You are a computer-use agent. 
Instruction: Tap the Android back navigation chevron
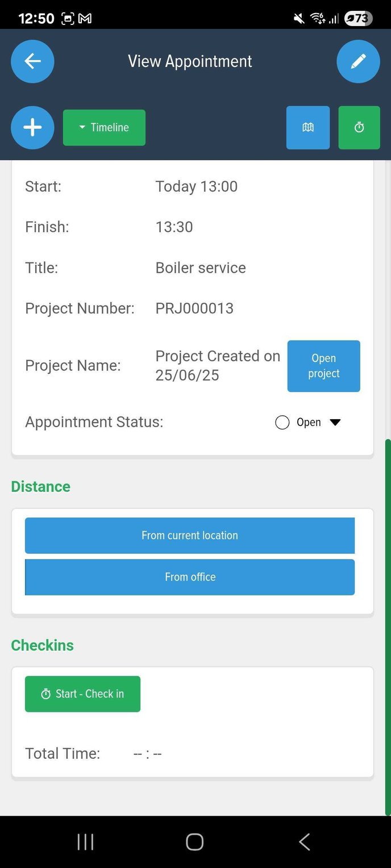(x=305, y=842)
